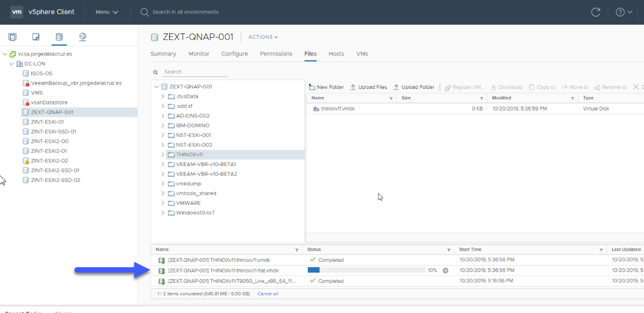Click the Rename to toolbar button
This screenshot has width=644, height=313.
610,87
